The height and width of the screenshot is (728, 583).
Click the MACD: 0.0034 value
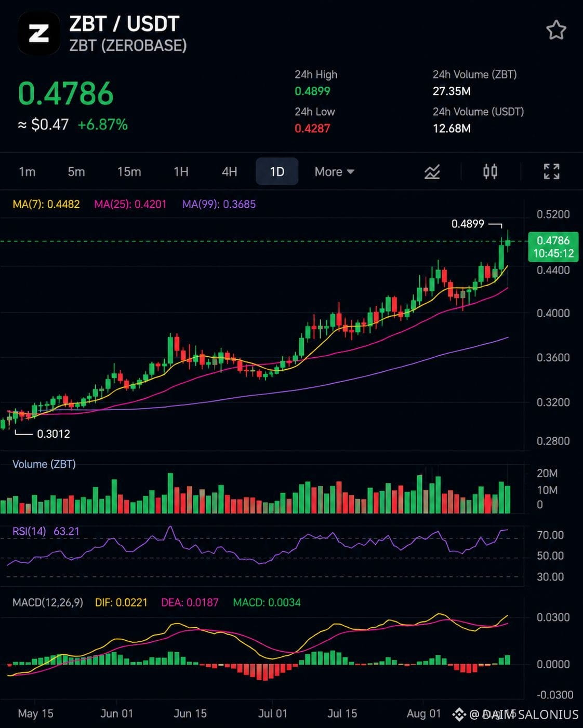click(x=267, y=602)
